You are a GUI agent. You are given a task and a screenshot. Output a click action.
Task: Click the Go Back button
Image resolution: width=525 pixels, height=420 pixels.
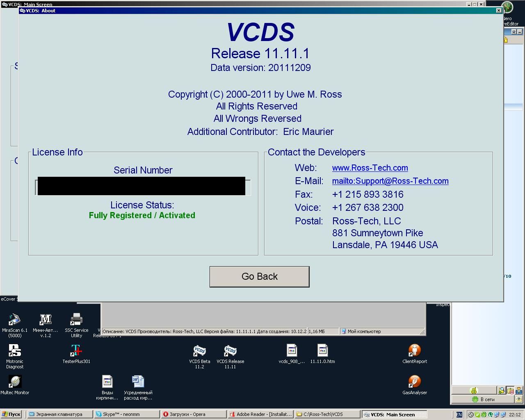pyautogui.click(x=259, y=276)
